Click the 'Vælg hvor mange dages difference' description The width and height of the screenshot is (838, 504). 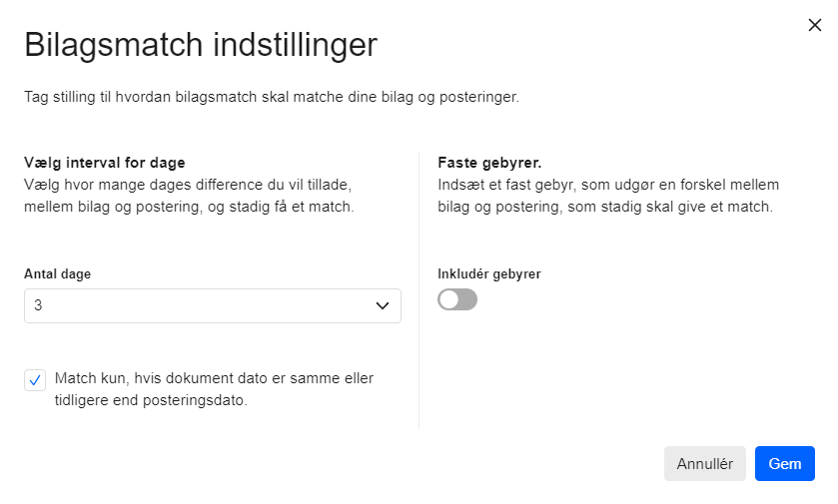pos(189,196)
